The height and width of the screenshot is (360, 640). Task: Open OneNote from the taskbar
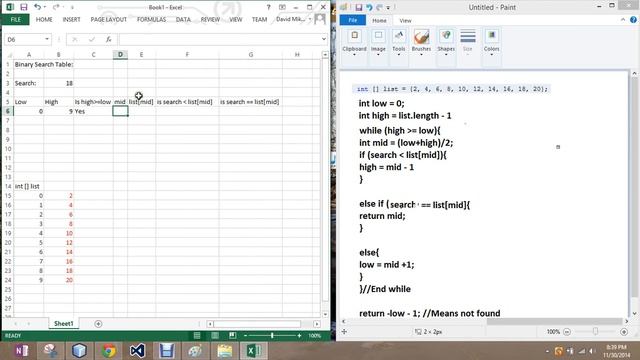pyautogui.click(x=21, y=351)
